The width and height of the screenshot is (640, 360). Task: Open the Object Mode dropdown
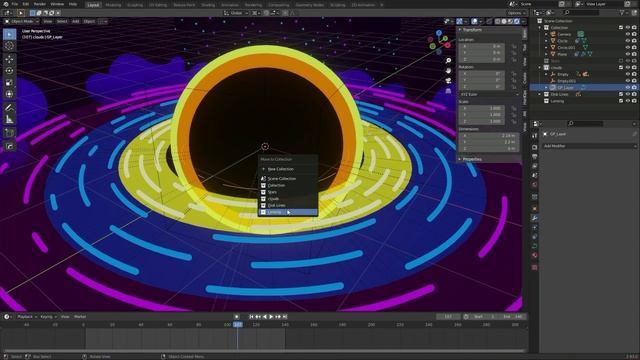pos(21,21)
